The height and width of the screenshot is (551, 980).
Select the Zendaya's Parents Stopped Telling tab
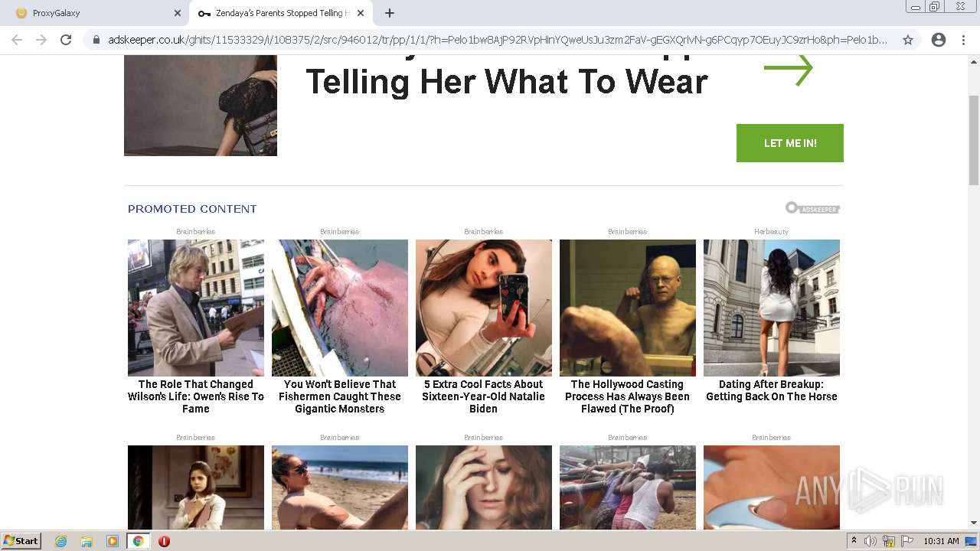[281, 13]
